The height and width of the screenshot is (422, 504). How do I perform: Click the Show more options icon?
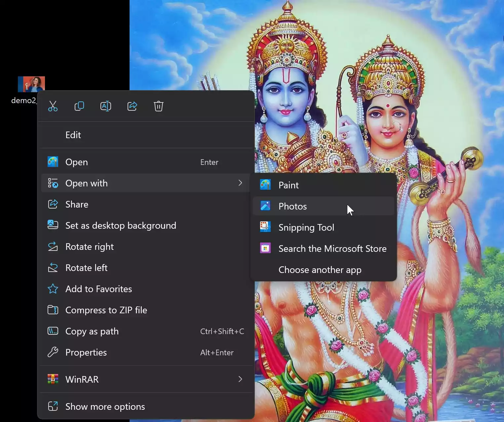tap(53, 406)
